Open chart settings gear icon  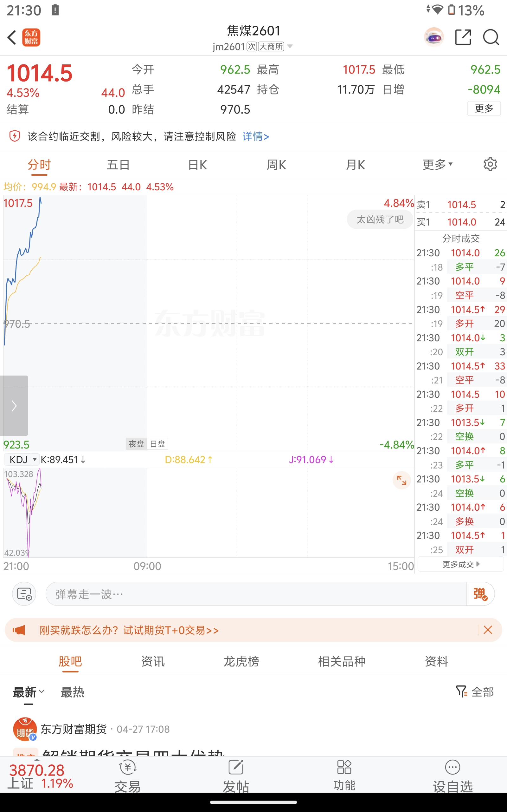click(x=490, y=164)
